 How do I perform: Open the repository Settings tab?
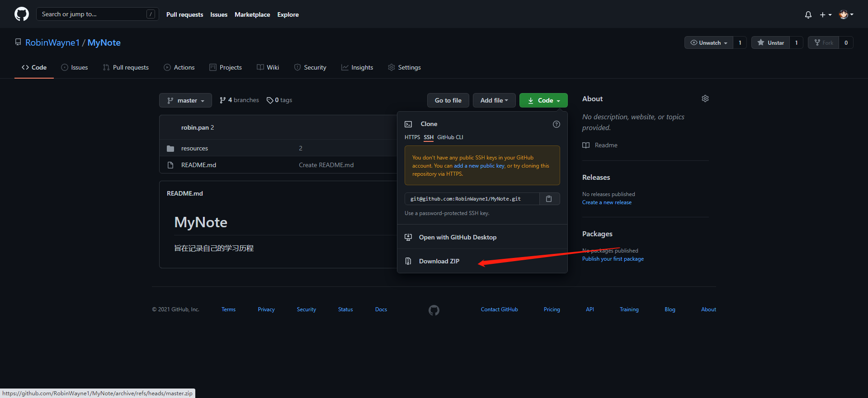click(x=404, y=67)
